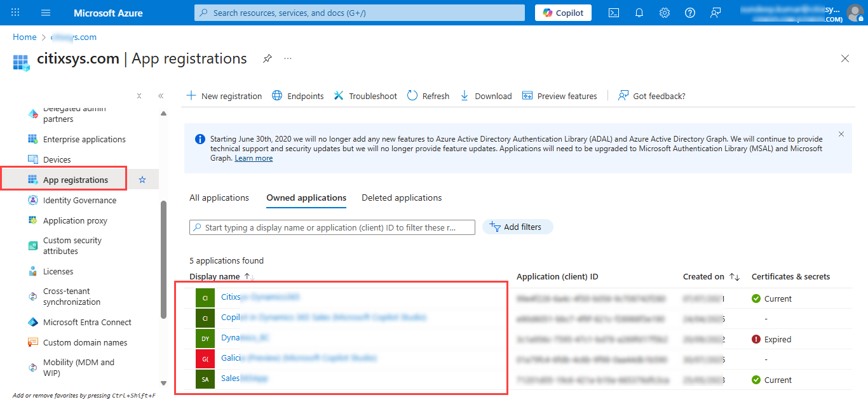Favorite App registrations with the star
This screenshot has height=402, width=868.
point(142,180)
